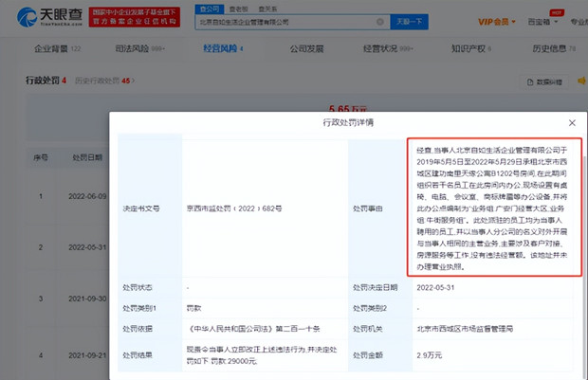
Task: Click the 处罚类别1 value 罚款
Action: point(193,308)
